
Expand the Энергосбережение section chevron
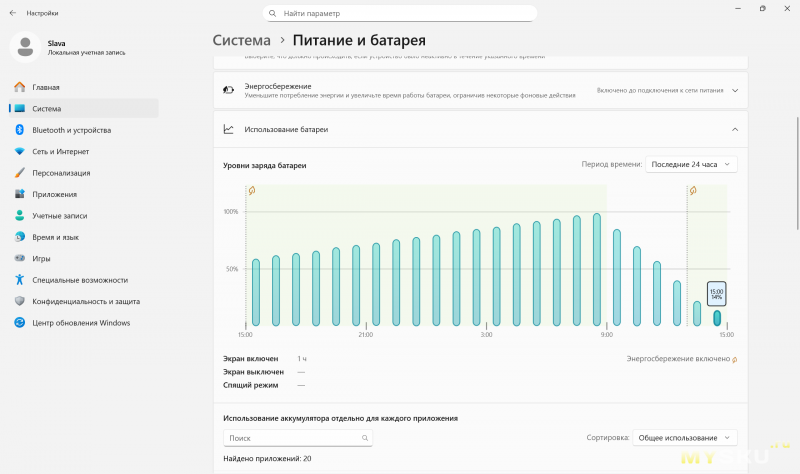coord(735,90)
